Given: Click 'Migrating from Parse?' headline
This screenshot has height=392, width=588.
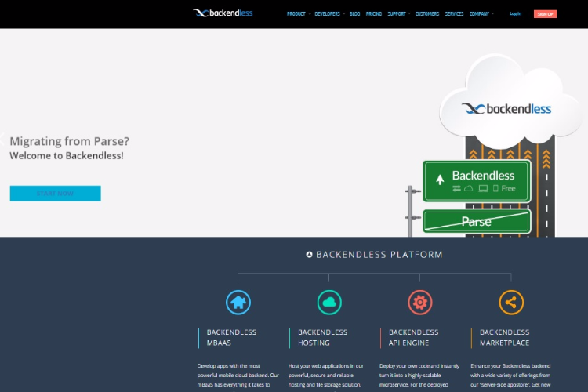Looking at the screenshot, I should click(69, 141).
